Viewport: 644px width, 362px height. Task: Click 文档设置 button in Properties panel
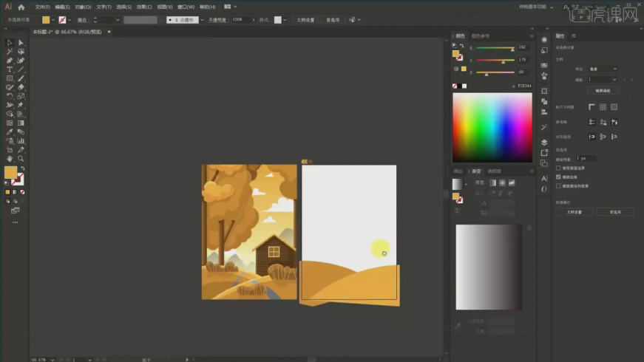(x=574, y=211)
